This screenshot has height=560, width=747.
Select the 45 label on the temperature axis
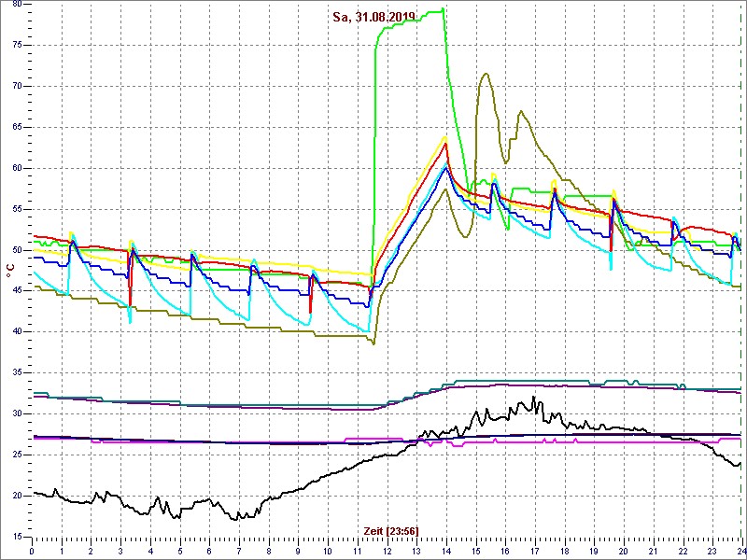(18, 291)
